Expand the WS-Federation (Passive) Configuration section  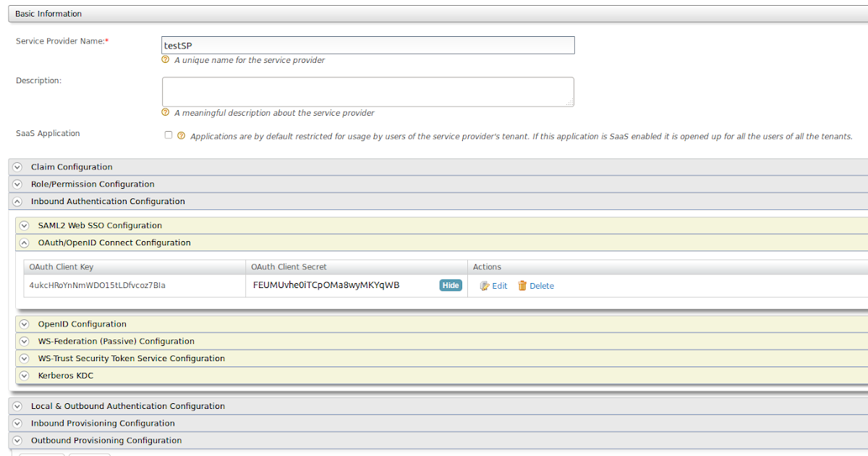pos(24,341)
